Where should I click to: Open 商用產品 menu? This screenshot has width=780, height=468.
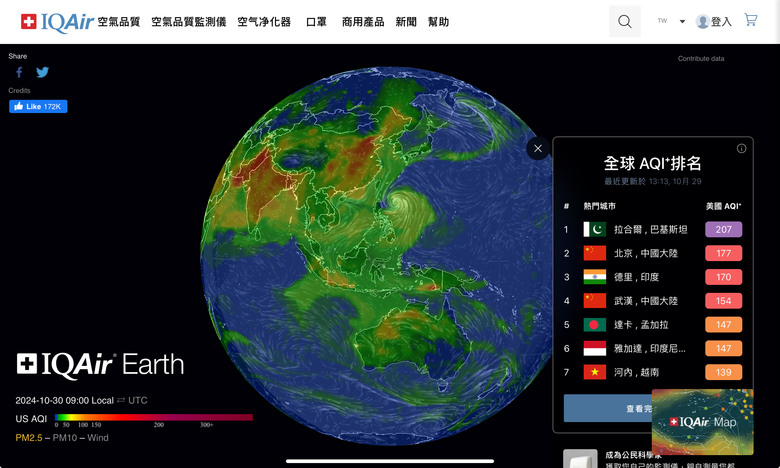click(363, 22)
